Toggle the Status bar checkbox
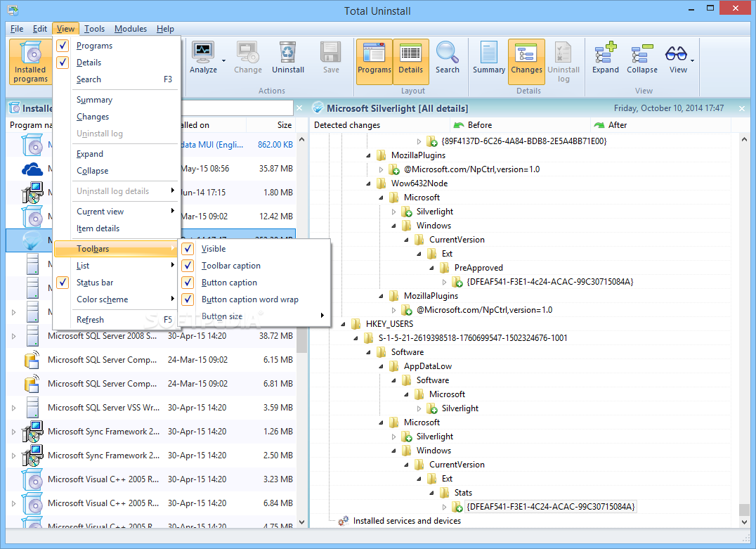The height and width of the screenshot is (549, 756). (63, 282)
